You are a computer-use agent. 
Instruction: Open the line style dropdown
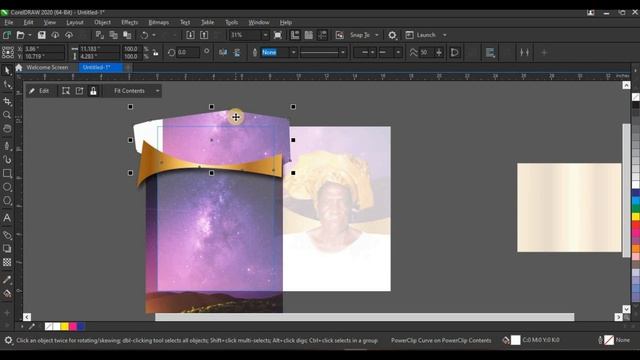point(342,52)
